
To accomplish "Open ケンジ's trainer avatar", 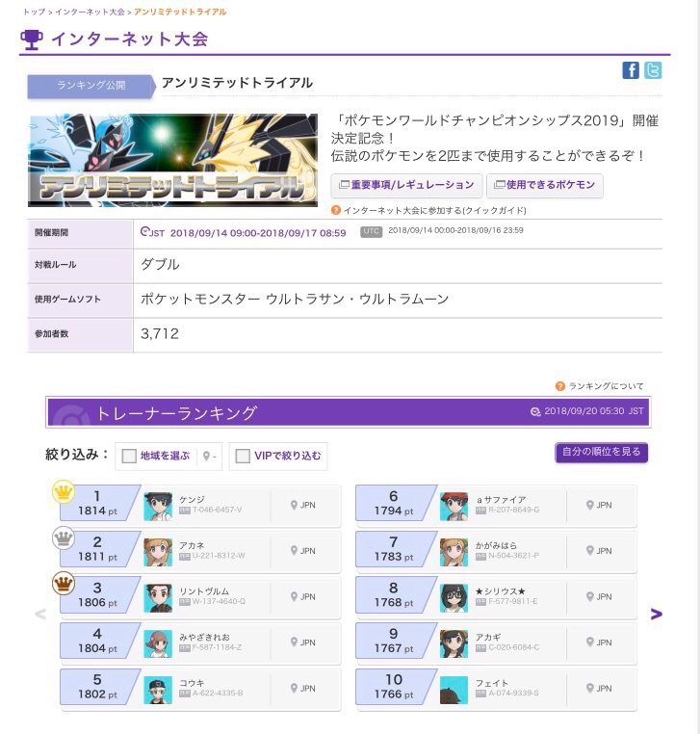I will point(158,506).
